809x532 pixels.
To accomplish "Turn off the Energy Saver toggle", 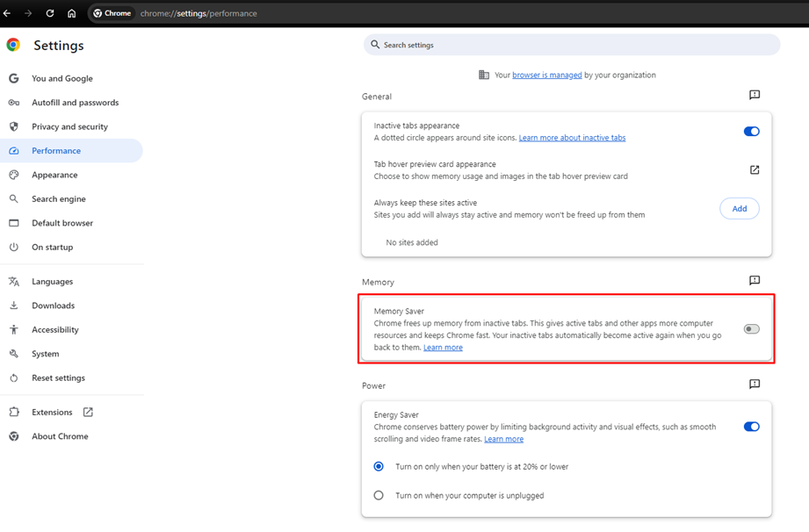I will 751,427.
